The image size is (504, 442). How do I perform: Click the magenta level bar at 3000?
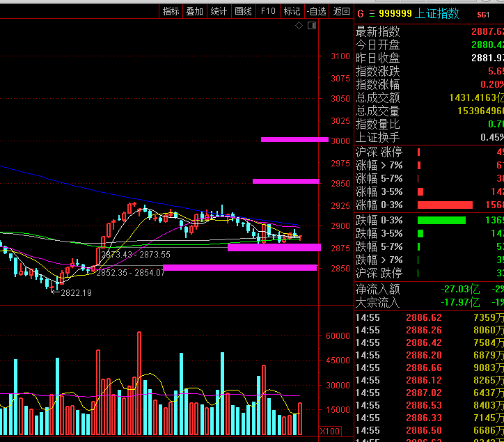pos(294,139)
